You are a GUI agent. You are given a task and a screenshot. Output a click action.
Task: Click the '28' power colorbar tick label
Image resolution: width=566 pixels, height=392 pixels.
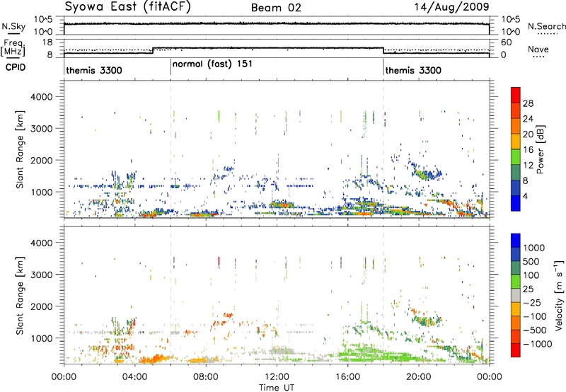pos(528,103)
